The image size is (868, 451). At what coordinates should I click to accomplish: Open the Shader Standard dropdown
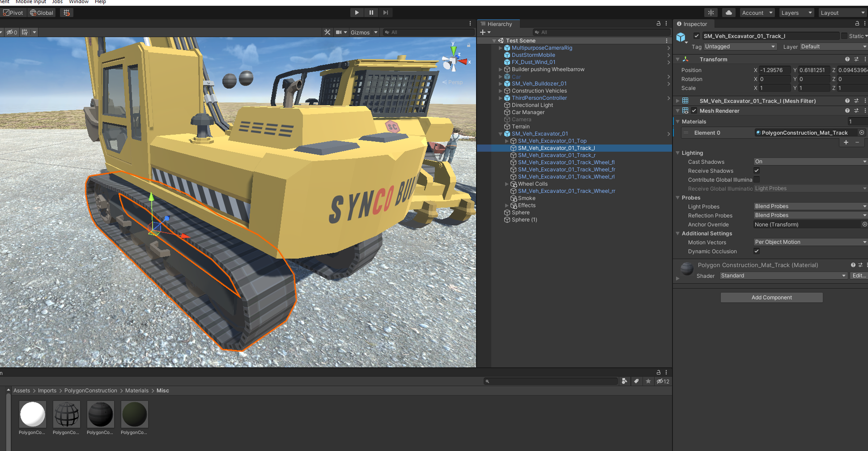pyautogui.click(x=783, y=276)
